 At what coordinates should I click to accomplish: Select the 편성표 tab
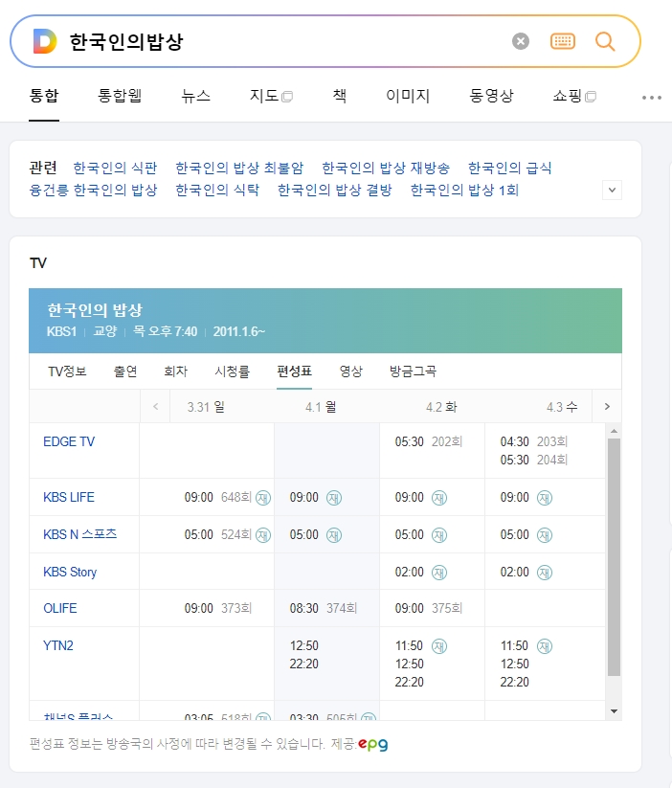[x=295, y=371]
